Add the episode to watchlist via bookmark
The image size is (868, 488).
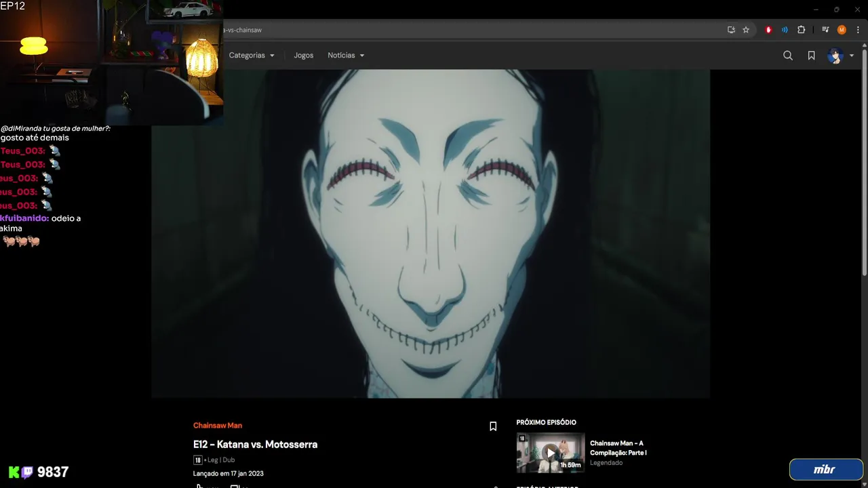tap(493, 426)
